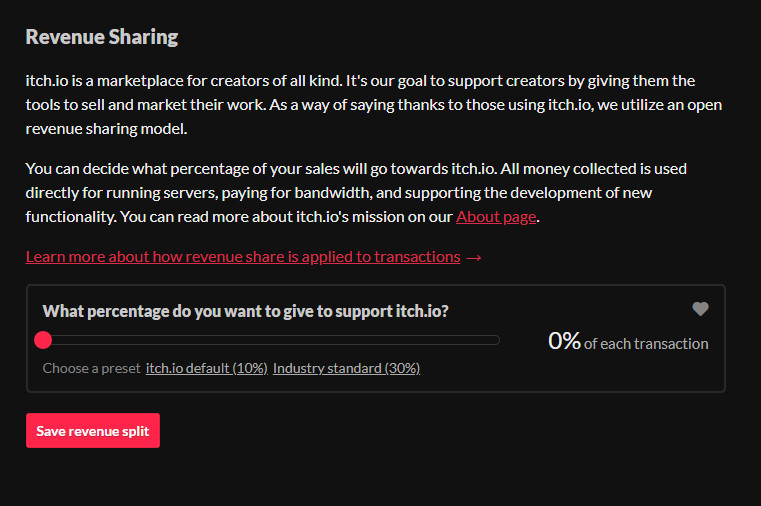Open the About page link
The height and width of the screenshot is (506, 761).
coord(496,216)
